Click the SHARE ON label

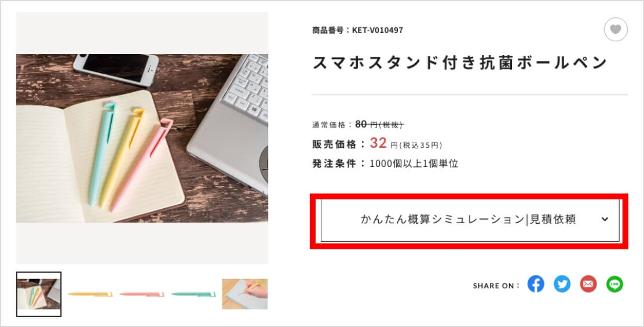coord(496,285)
